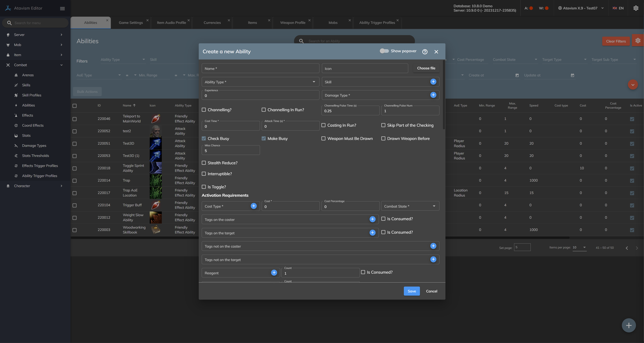Open the Combat State dropdown

click(x=410, y=206)
